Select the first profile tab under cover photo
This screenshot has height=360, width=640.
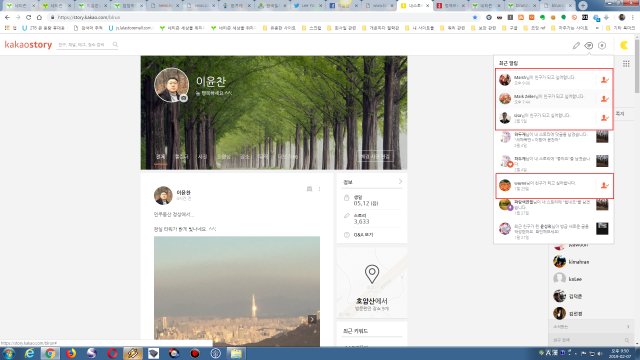click(x=160, y=157)
